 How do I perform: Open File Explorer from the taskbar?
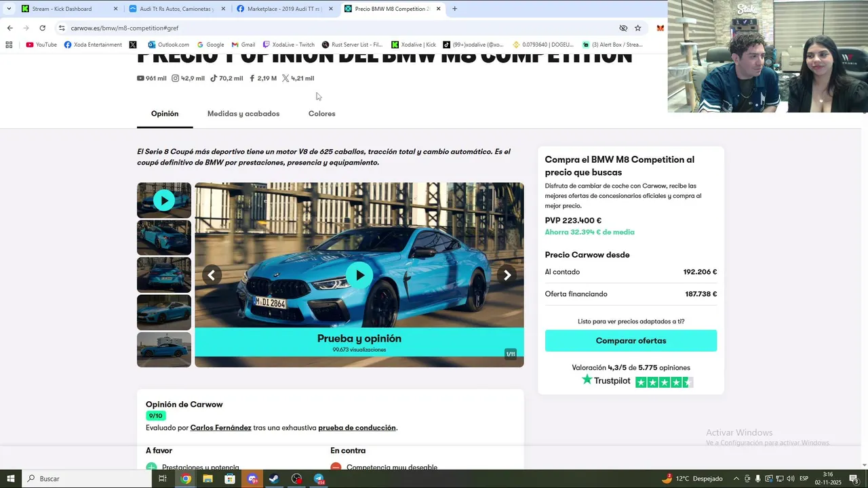pos(208,479)
